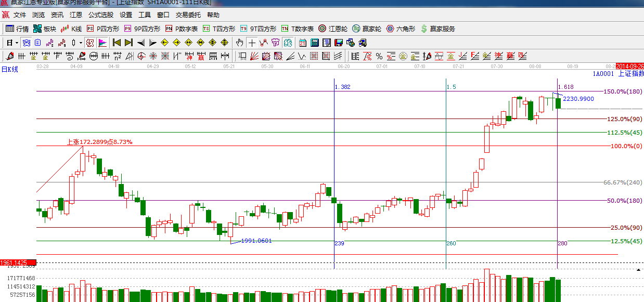Toggle the crosshair cursor mode
The height and width of the screenshot is (302, 644).
(252, 43)
